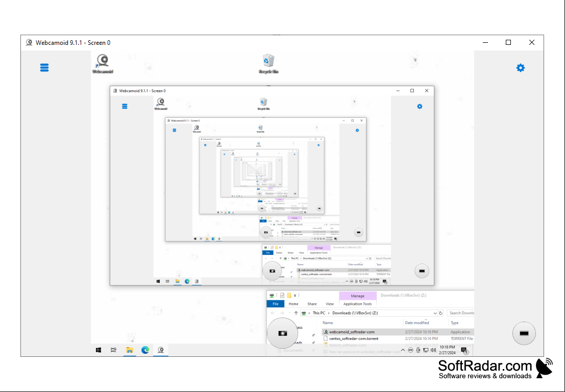The image size is (565, 392).
Task: Select the Recycle Bin icon in outermost preview
Action: pyautogui.click(x=268, y=64)
